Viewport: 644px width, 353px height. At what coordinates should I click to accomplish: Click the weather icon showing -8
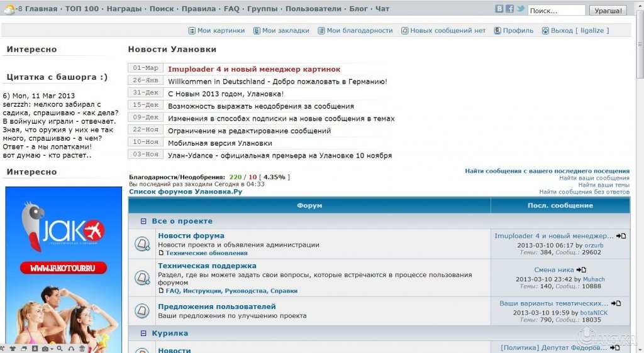pyautogui.click(x=9, y=9)
